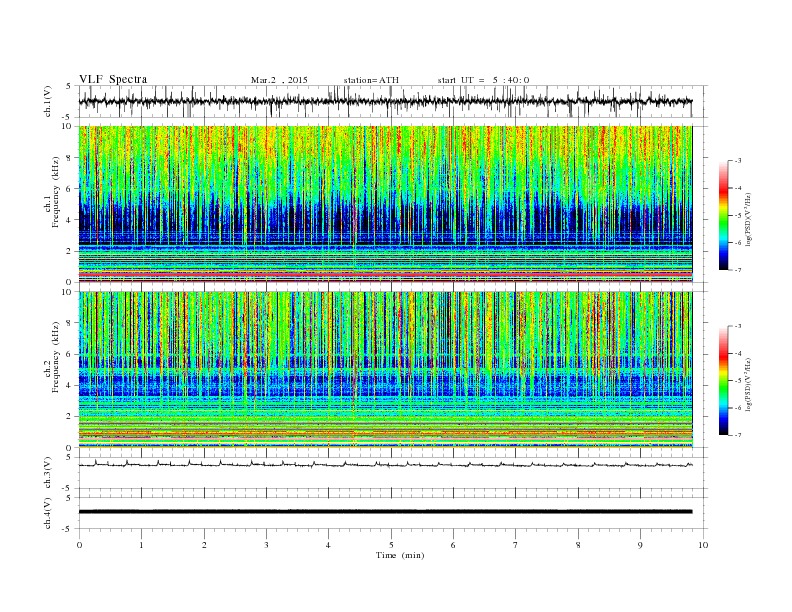Viewport: 792px width, 612px height.
Task: Click the "7" tick on the time axis
Action: point(515,545)
